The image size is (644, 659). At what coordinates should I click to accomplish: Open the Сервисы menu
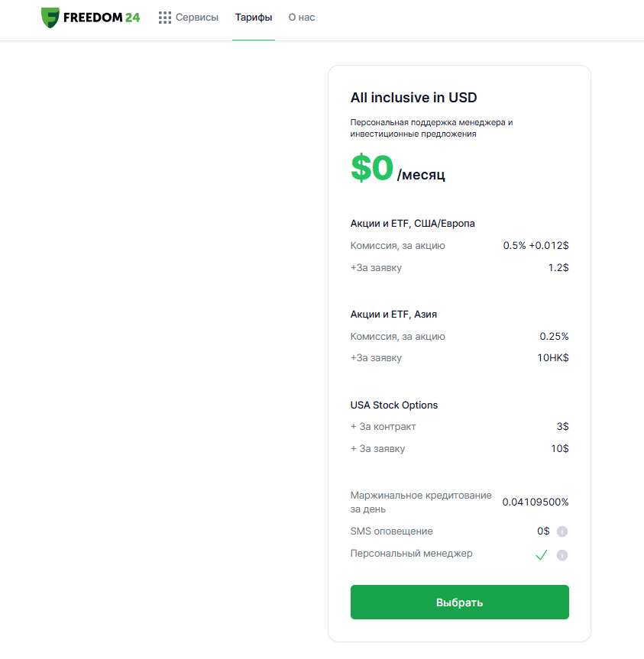tap(197, 18)
